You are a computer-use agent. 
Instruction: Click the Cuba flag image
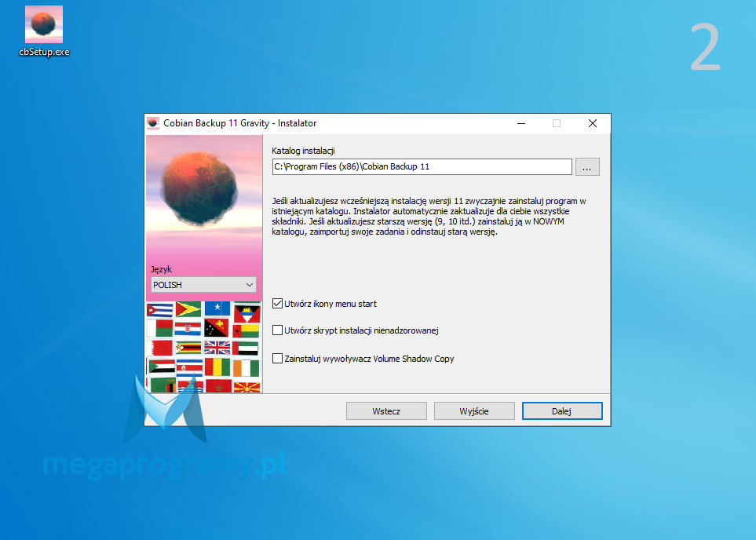coord(159,309)
